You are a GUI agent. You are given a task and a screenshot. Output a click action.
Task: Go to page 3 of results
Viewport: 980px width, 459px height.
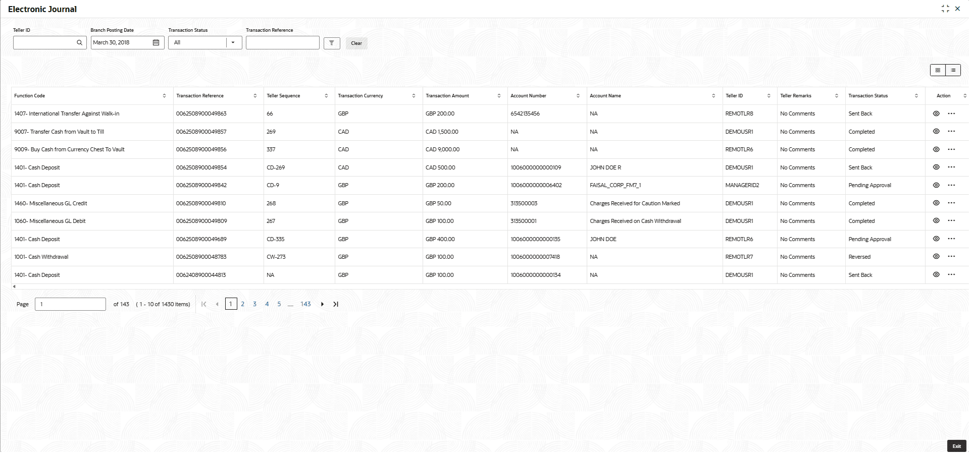click(254, 305)
